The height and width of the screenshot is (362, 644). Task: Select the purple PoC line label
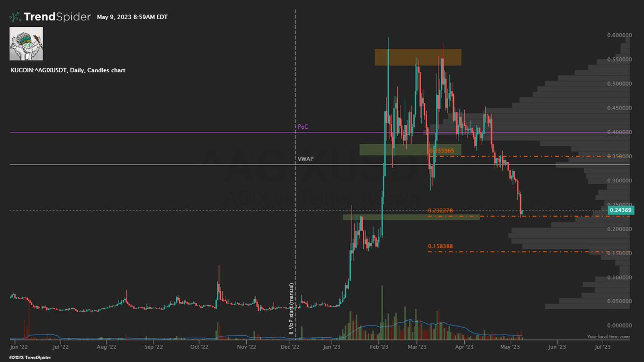click(303, 127)
